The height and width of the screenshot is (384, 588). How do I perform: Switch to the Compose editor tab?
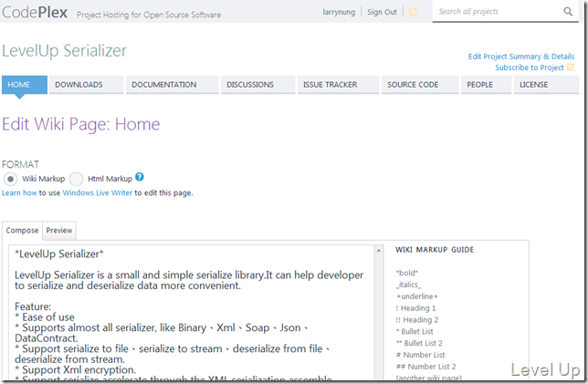(x=22, y=231)
